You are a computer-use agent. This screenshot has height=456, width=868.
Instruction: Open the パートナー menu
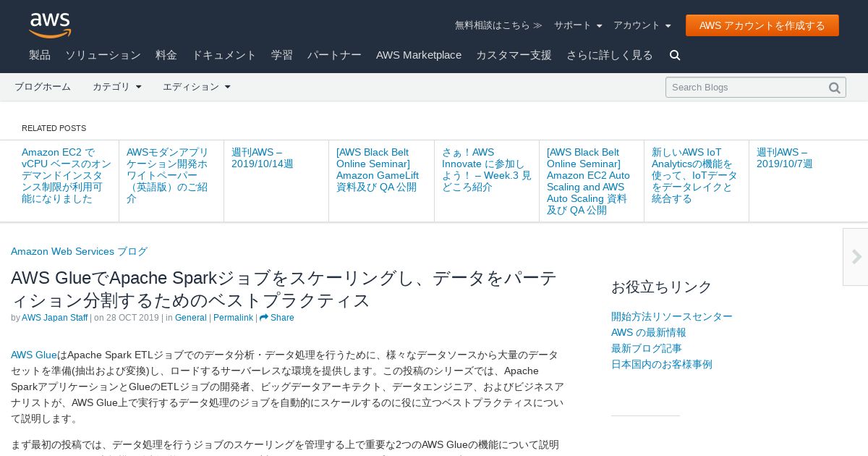(334, 55)
